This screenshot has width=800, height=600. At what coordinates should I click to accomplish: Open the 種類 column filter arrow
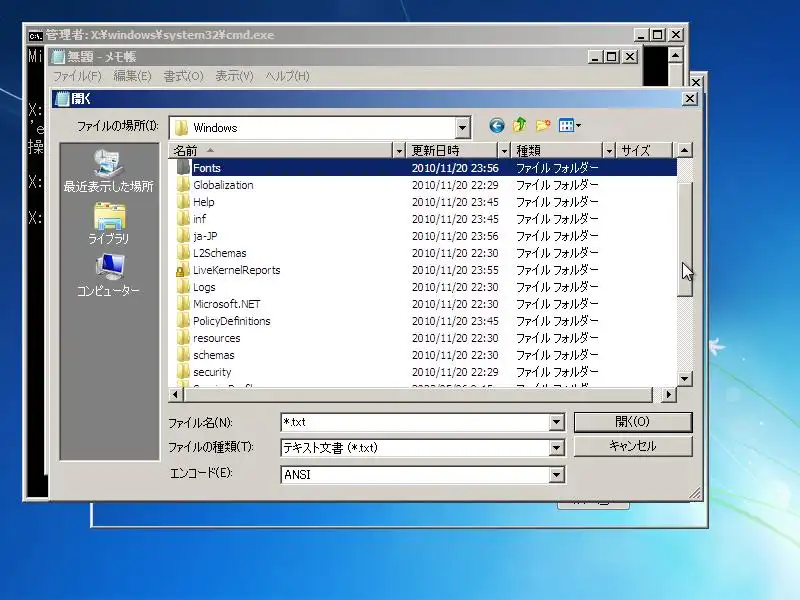click(609, 151)
